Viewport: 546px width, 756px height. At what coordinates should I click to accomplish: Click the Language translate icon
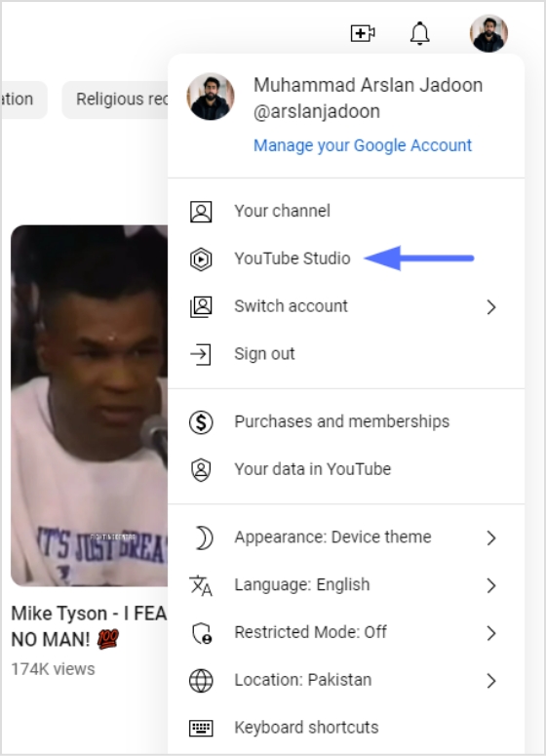[x=201, y=585]
